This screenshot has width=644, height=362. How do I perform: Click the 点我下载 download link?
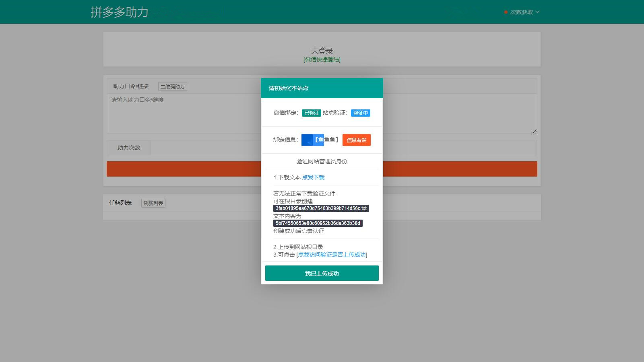(x=313, y=177)
